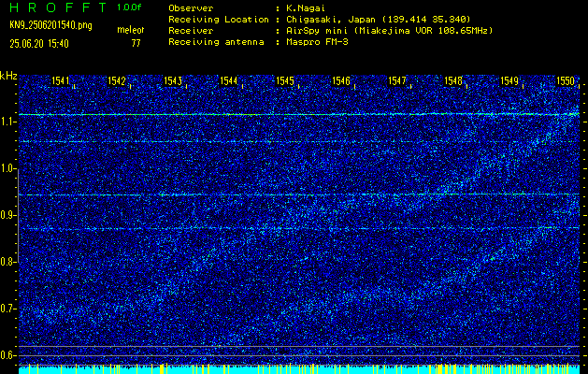Select the meteor count 77
This screenshot has width=588, height=374.
pyautogui.click(x=136, y=44)
